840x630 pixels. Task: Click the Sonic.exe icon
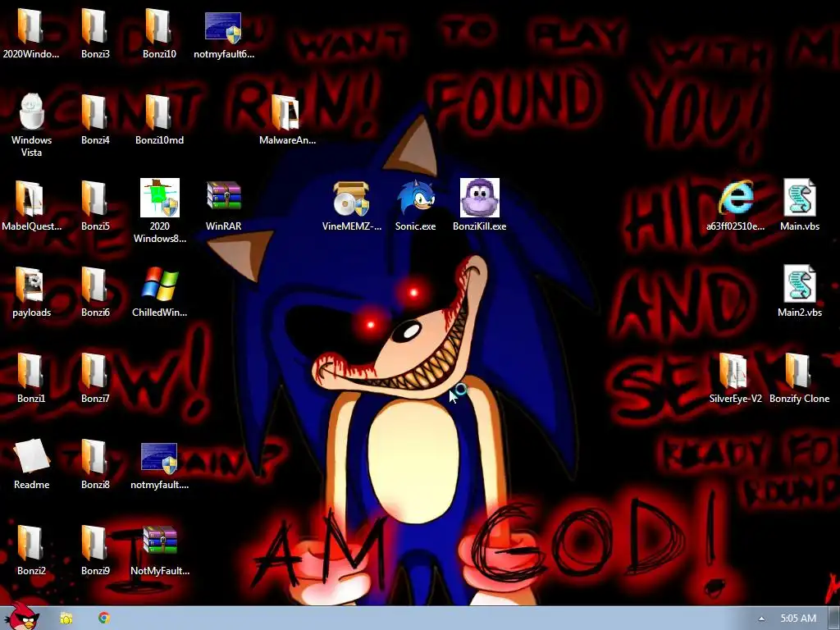(x=416, y=199)
